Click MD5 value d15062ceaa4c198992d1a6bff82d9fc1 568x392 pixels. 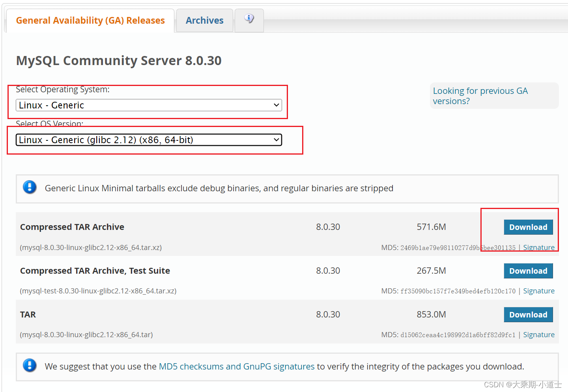pos(458,335)
